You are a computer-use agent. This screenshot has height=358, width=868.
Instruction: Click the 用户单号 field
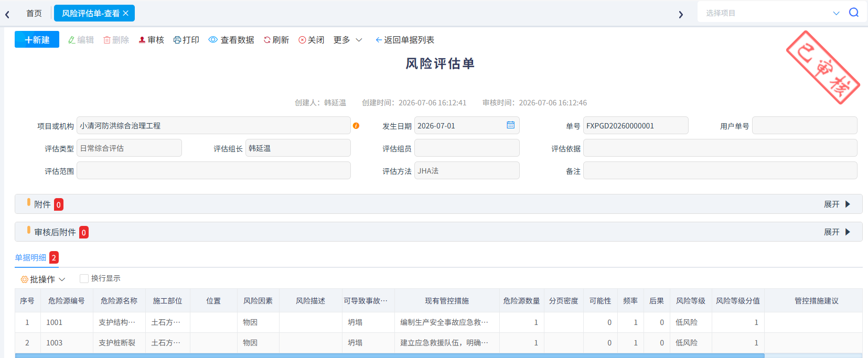pos(805,125)
